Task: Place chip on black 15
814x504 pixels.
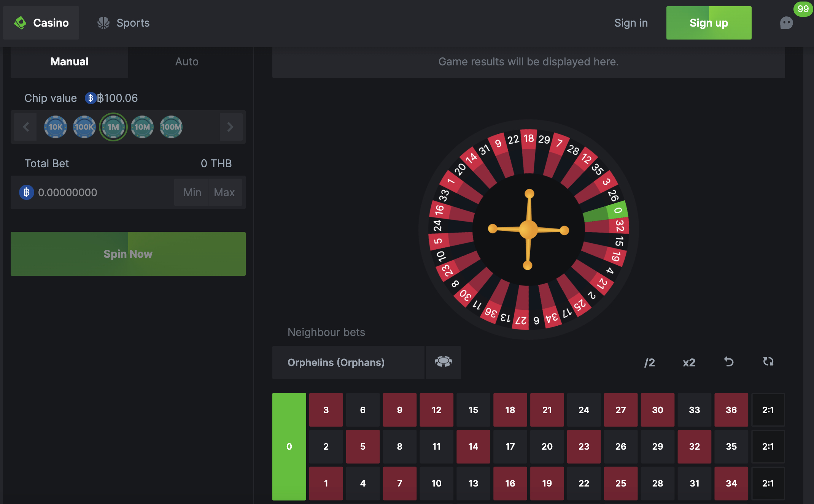Action: [x=474, y=410]
